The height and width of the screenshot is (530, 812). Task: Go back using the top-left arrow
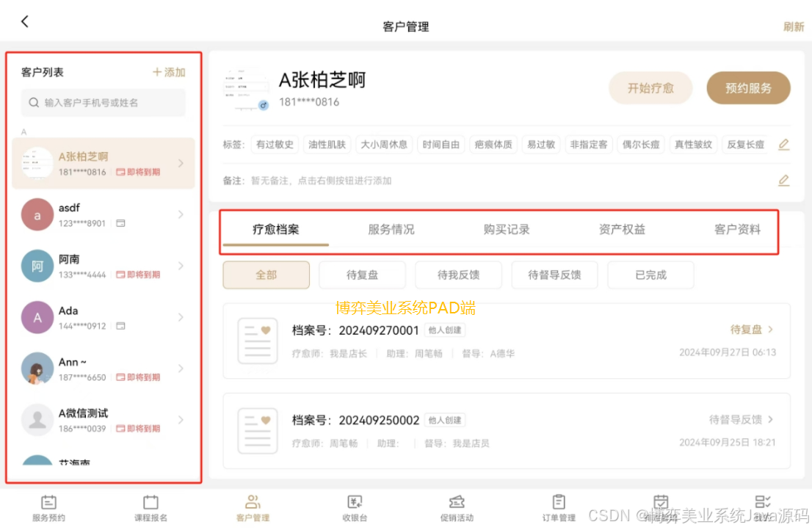point(24,22)
